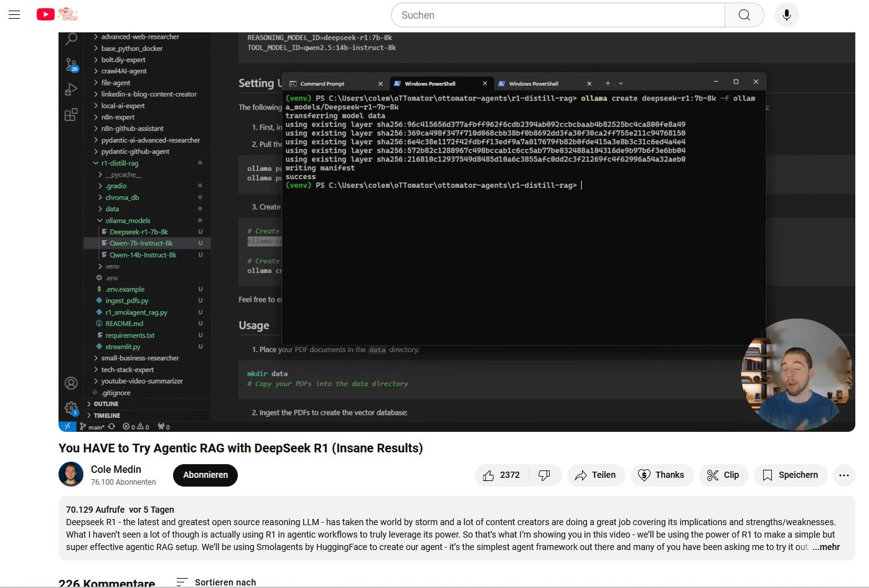Click the "76.100 Abonnenten" subscriber count
This screenshot has width=869, height=588.
pos(123,482)
